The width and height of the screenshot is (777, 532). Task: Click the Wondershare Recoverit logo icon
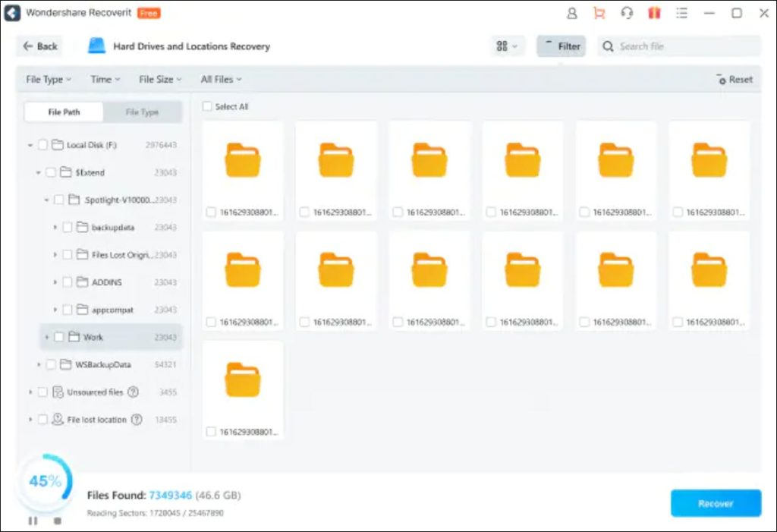[x=12, y=13]
